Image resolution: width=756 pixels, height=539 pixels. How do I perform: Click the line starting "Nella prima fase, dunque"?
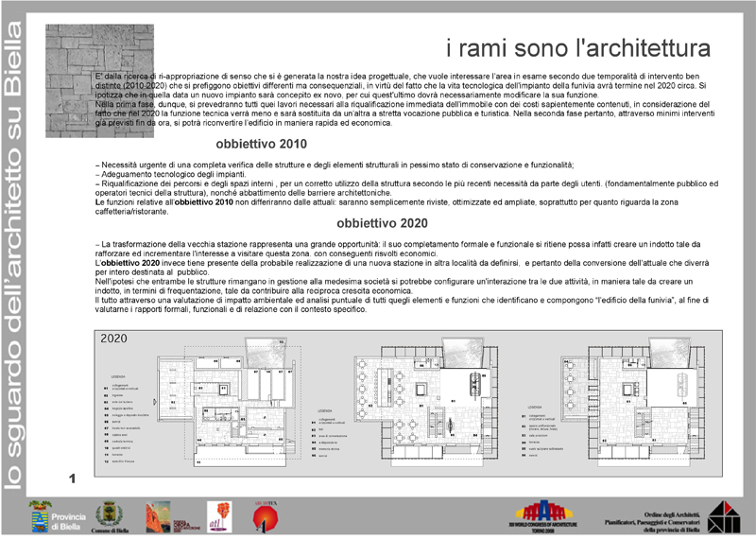[403, 104]
